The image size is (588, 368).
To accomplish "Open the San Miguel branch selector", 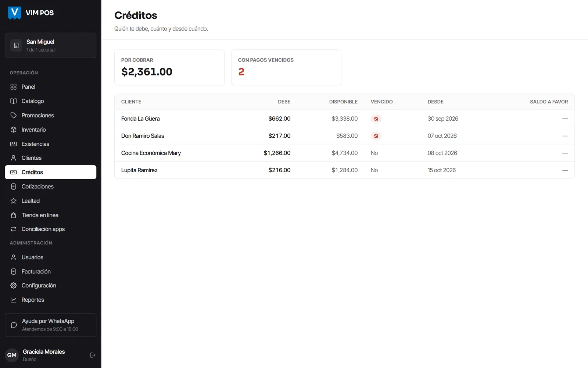I will [x=51, y=45].
